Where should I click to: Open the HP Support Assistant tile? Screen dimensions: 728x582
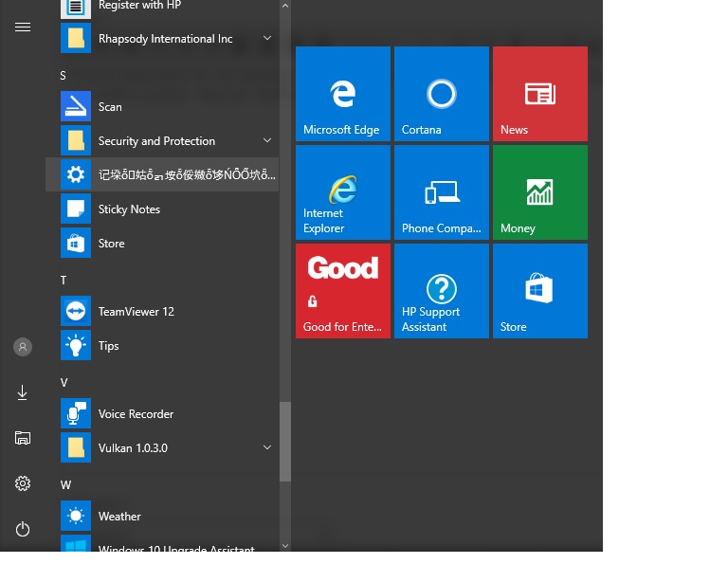(441, 291)
